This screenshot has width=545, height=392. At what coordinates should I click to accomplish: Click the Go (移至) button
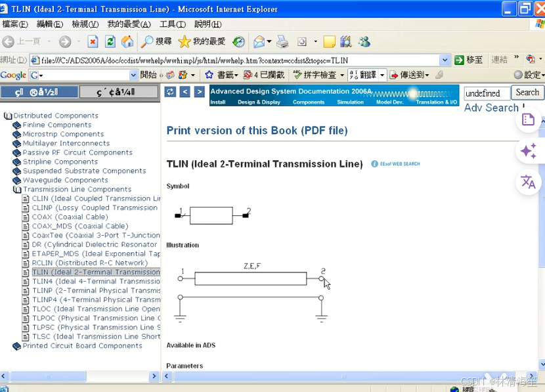pos(469,60)
